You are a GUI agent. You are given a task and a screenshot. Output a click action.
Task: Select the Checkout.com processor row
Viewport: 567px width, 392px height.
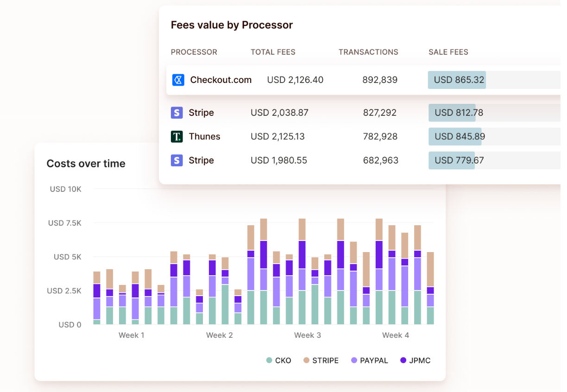[363, 80]
